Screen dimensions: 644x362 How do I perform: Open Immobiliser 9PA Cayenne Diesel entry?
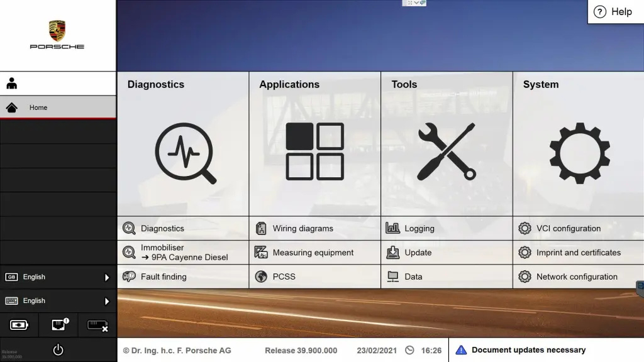pyautogui.click(x=184, y=253)
